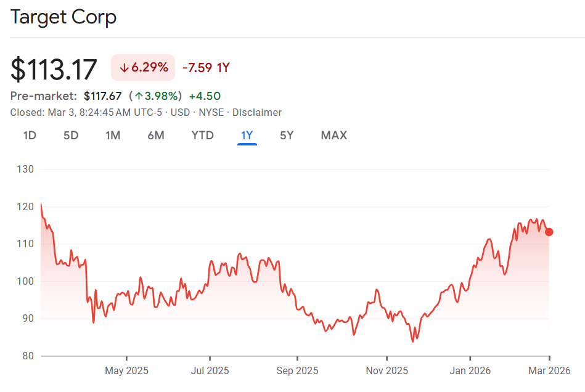Open the Disclaimer link
Screen dimensions: 585x392
257,112
